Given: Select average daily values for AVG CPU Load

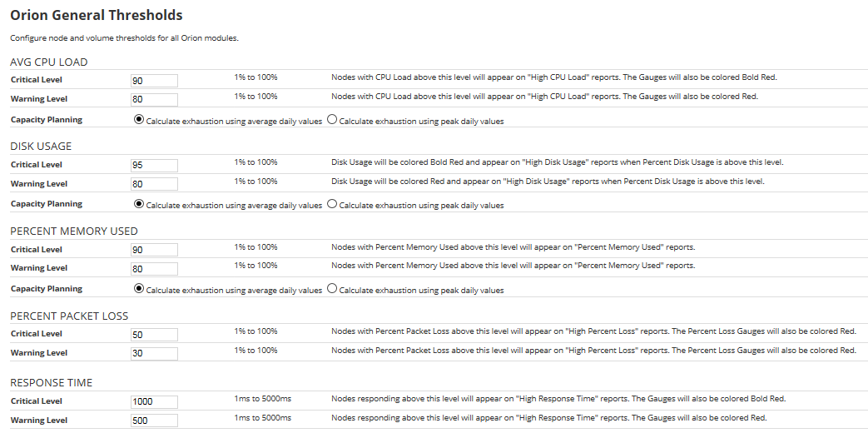Looking at the screenshot, I should pyautogui.click(x=139, y=120).
